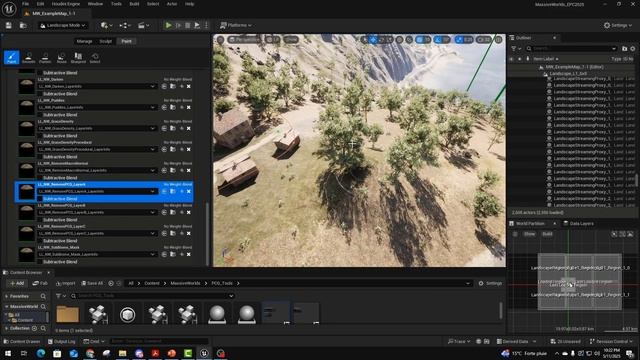Enable translate gizmo in viewport toolbar
The height and width of the screenshot is (360, 640).
(x=373, y=40)
